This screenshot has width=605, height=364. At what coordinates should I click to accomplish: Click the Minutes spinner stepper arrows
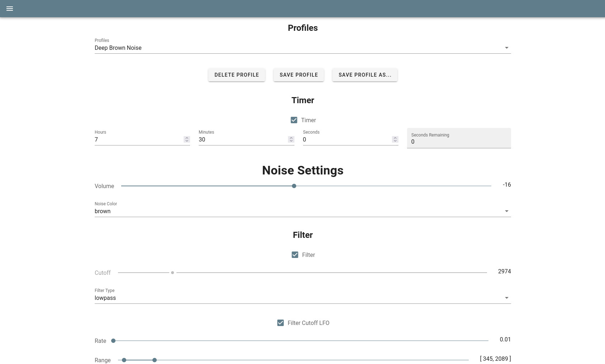[291, 139]
